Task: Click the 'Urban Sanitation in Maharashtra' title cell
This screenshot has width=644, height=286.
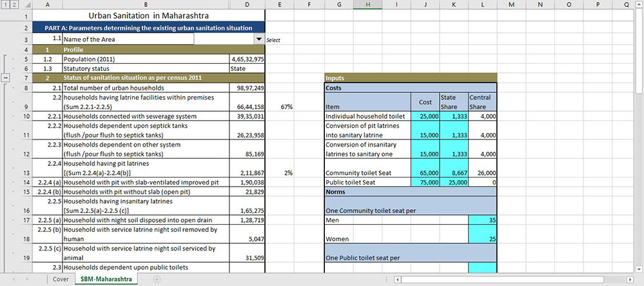Action: 148,15
